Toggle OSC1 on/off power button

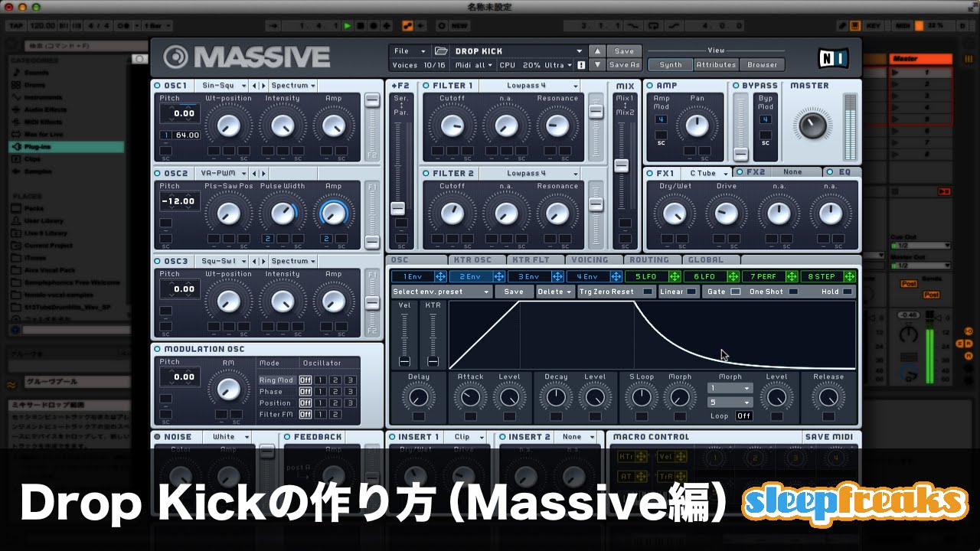point(158,86)
